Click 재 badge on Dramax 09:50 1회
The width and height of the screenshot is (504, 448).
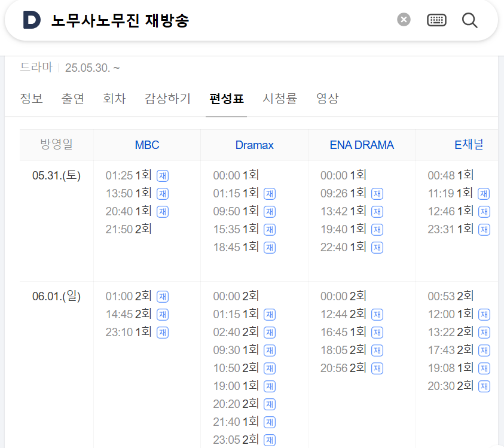point(270,212)
